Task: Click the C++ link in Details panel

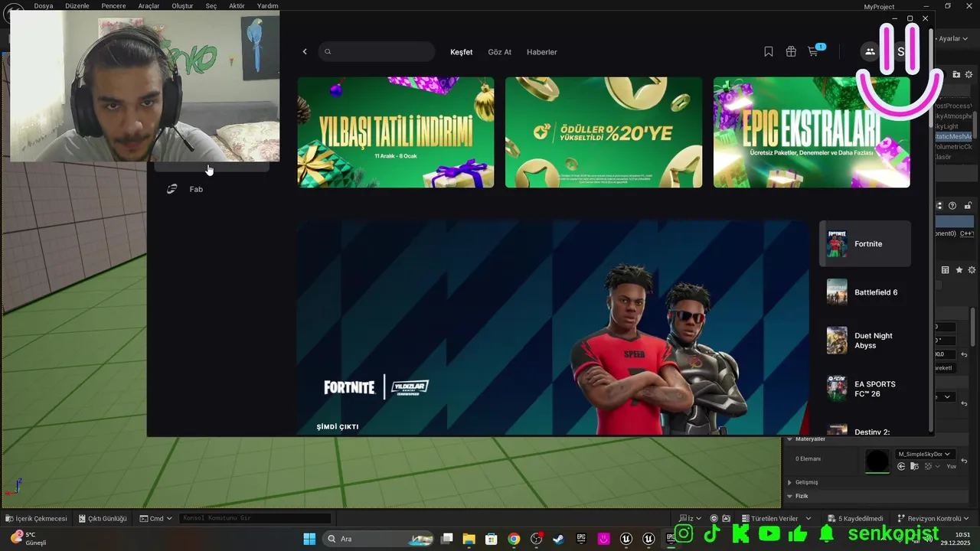Action: pyautogui.click(x=966, y=233)
